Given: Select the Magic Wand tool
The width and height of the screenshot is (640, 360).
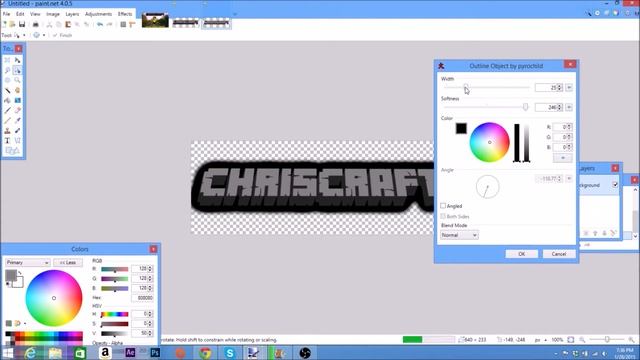Looking at the screenshot, I should click(x=7, y=90).
